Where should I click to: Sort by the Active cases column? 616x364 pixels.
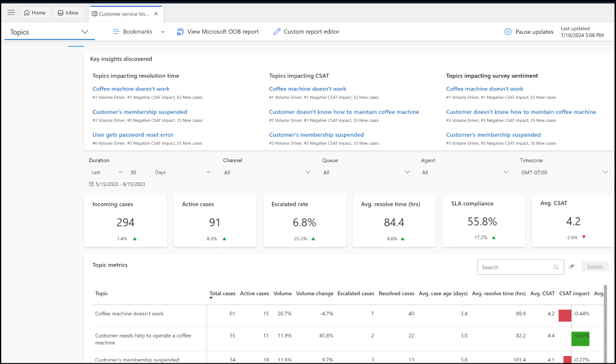[x=255, y=293]
